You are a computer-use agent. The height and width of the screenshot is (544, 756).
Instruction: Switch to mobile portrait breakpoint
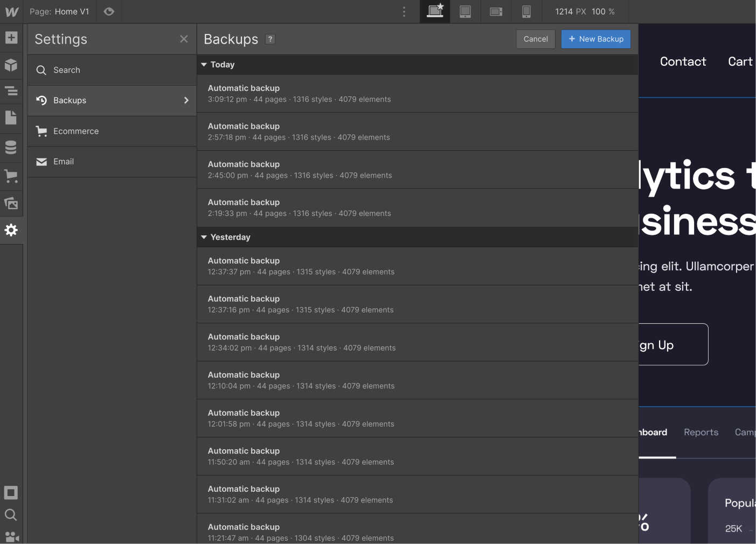pyautogui.click(x=526, y=11)
